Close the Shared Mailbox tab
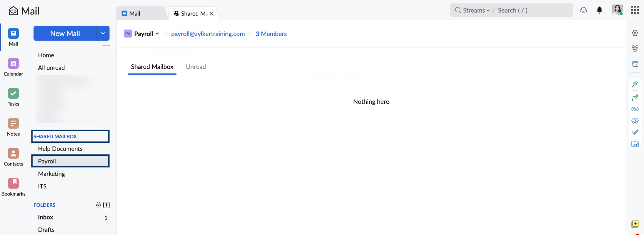Viewport: 644px width, 235px height. [x=212, y=14]
